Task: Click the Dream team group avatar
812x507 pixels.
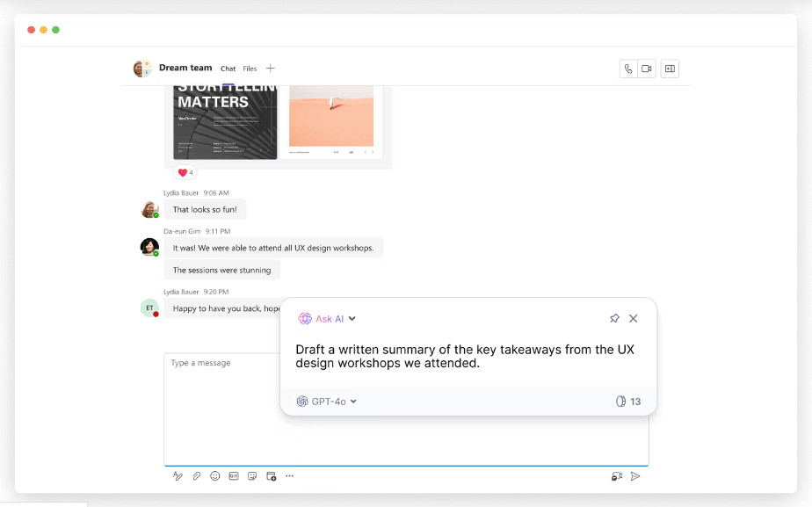Action: [x=141, y=69]
